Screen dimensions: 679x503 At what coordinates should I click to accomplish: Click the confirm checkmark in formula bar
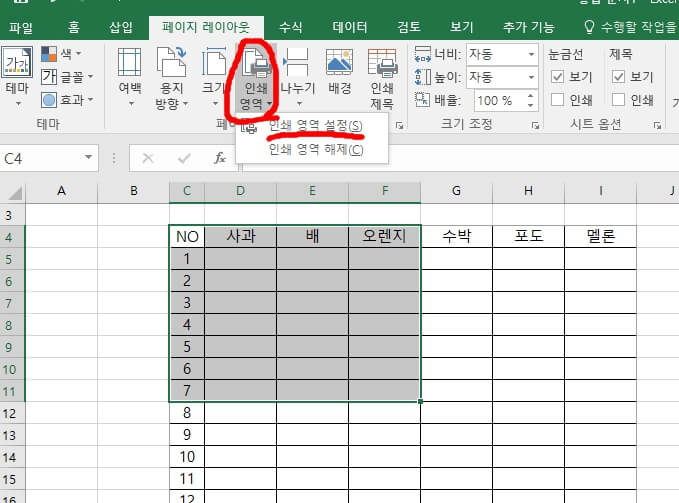click(x=184, y=158)
